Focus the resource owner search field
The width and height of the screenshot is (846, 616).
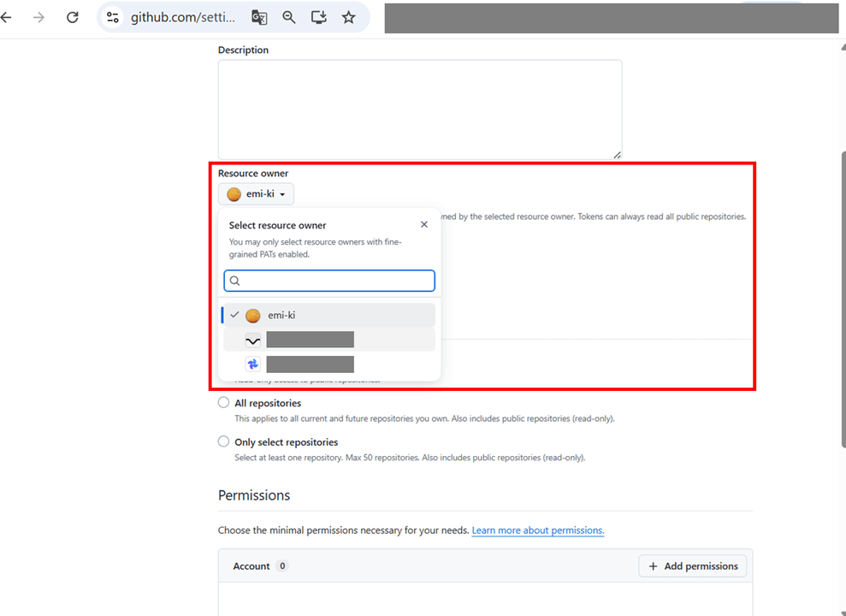click(x=329, y=281)
